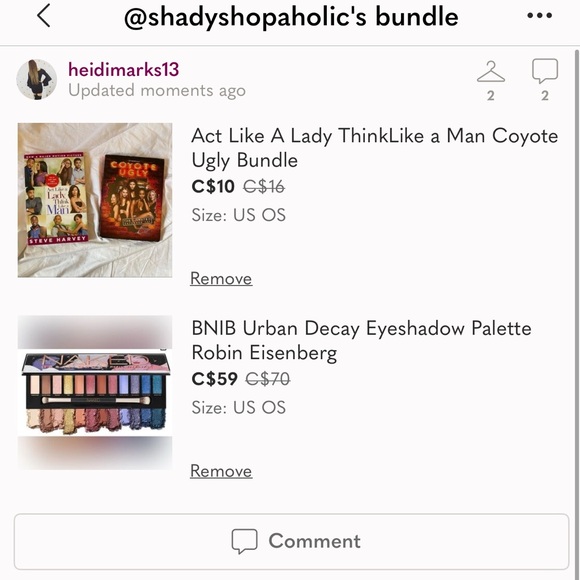Screen dimensions: 580x580
Task: Click the C$10 price of first item
Action: (213, 186)
